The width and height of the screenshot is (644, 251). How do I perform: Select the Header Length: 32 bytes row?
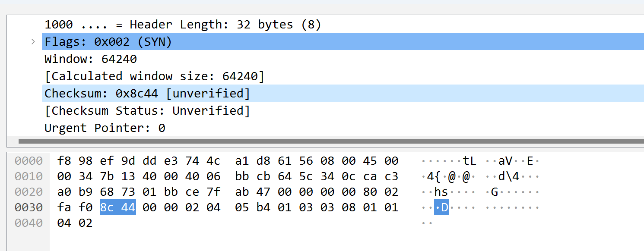pyautogui.click(x=343, y=25)
